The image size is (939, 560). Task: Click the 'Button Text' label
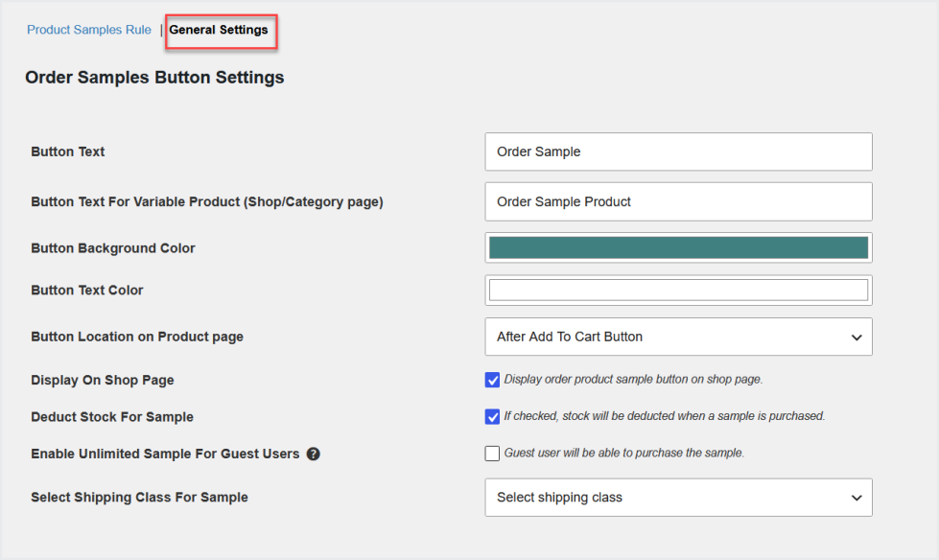(68, 152)
